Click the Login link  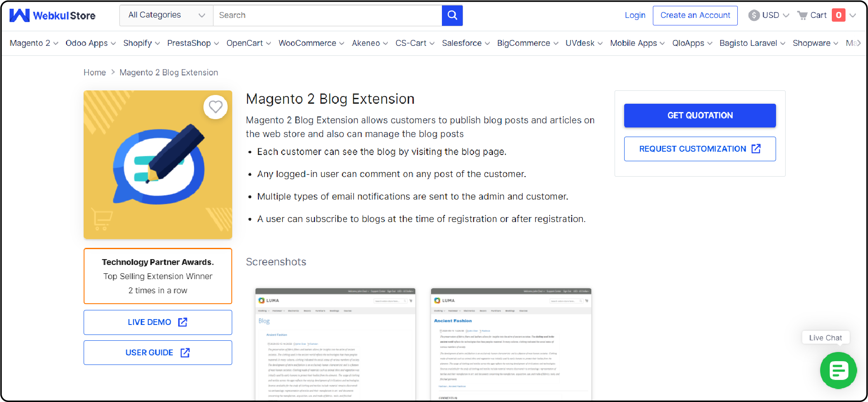click(635, 15)
